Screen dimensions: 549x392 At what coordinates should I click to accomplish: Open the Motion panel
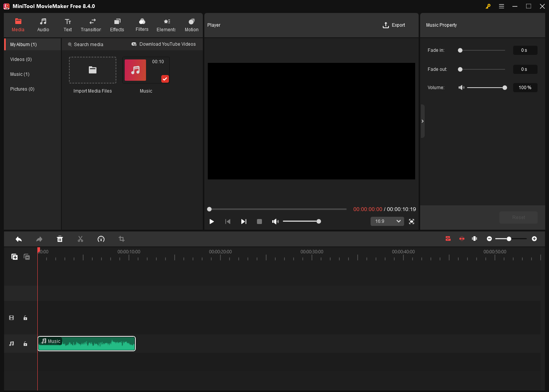pos(191,25)
